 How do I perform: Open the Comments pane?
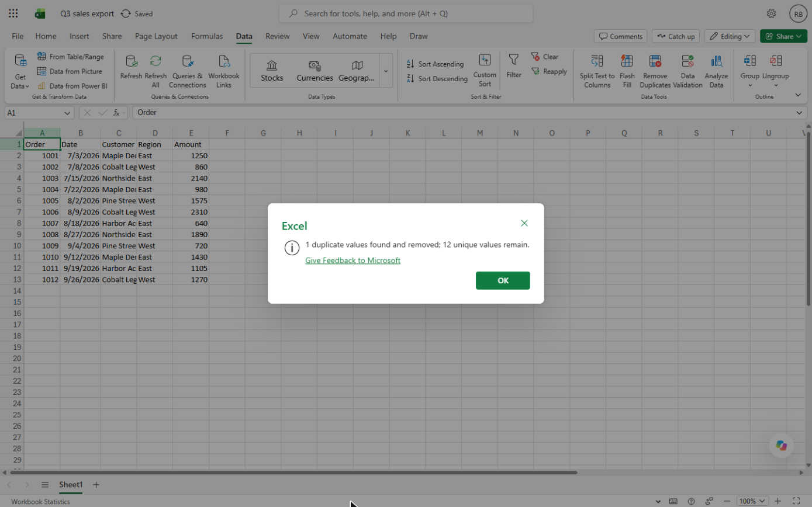click(620, 36)
